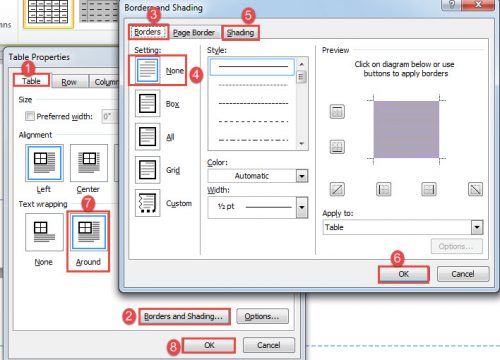
Task: Choose the Box border setting icon
Action: point(147,103)
